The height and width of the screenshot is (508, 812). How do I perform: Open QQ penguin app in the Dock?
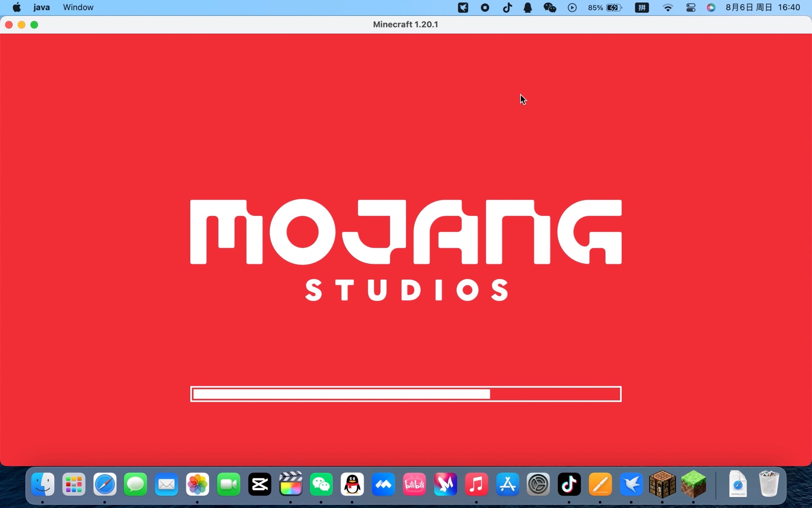point(352,484)
